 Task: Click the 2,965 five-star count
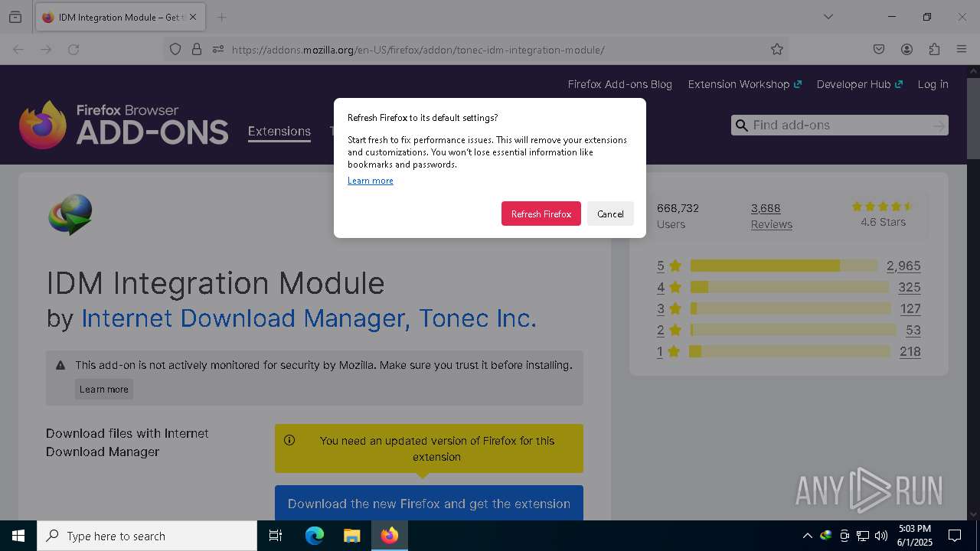(903, 266)
